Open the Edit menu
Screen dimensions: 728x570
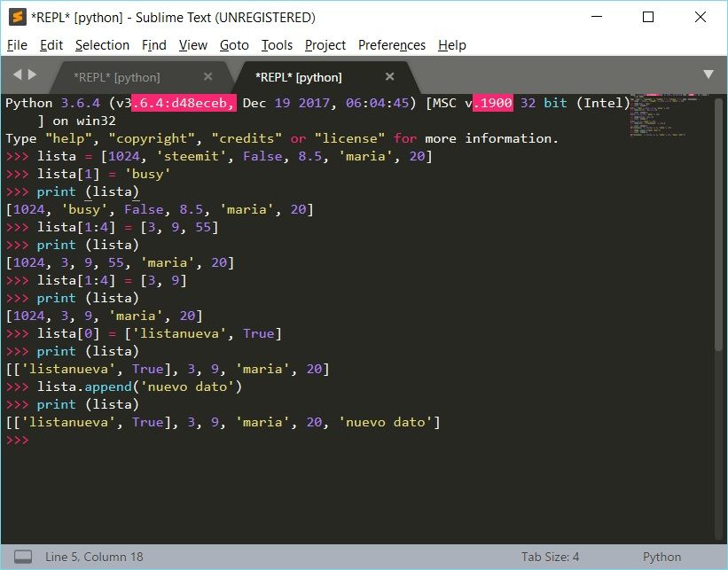pos(51,45)
